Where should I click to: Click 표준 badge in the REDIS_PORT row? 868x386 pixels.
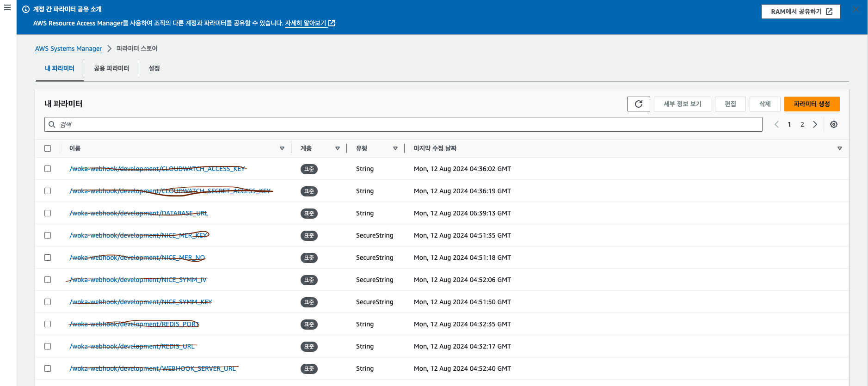click(309, 325)
